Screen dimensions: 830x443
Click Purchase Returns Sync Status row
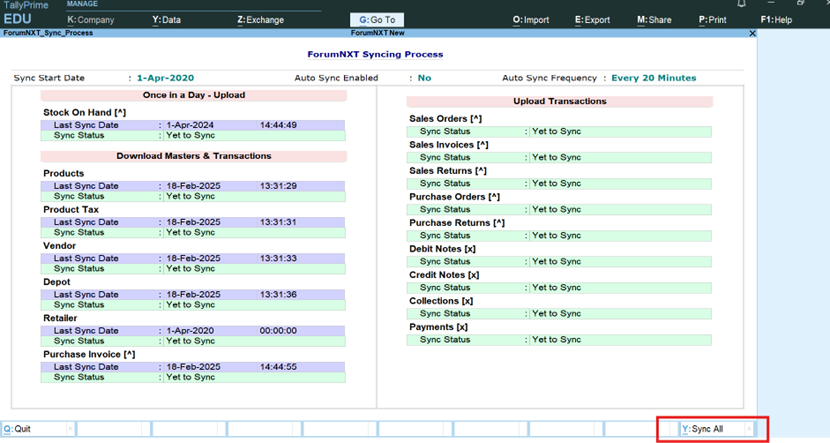tap(559, 236)
